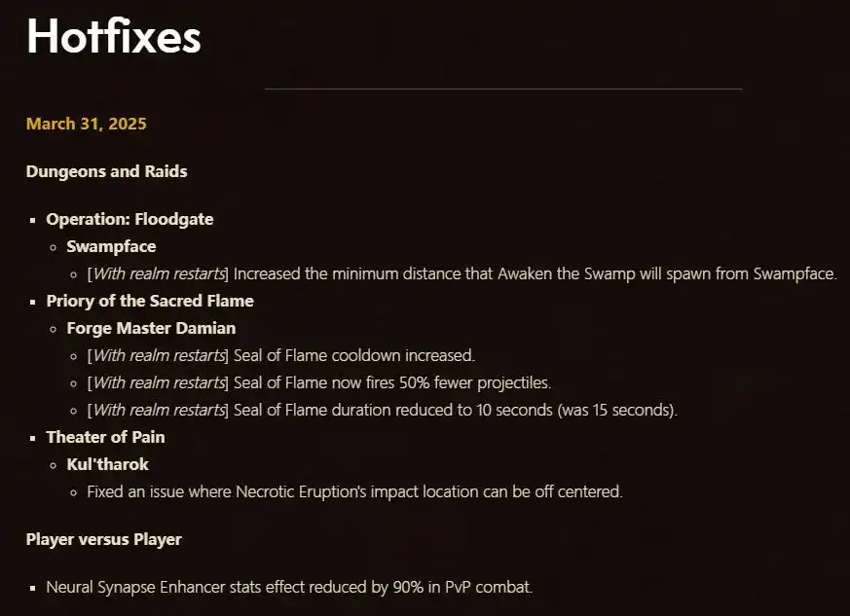Image resolution: width=850 pixels, height=616 pixels.
Task: Click the Player versus Player section title
Action: click(103, 540)
